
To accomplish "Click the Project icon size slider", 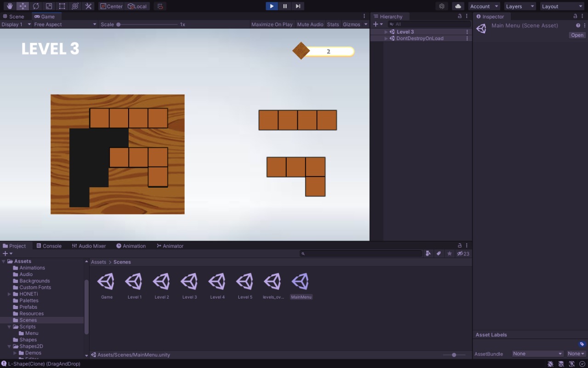I will click(454, 355).
